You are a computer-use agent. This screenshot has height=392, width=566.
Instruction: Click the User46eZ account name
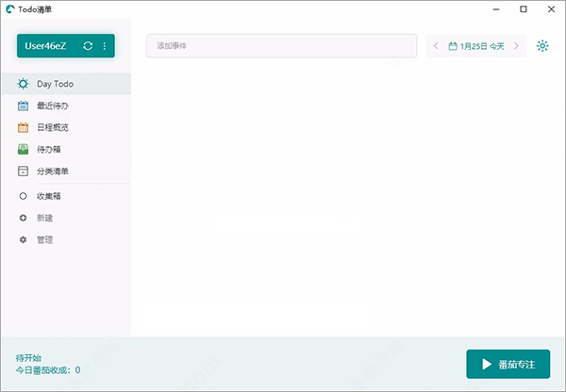pos(45,46)
